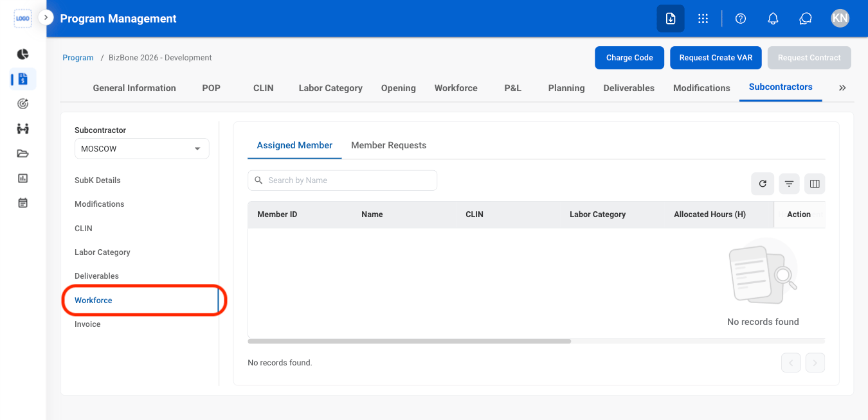Open the bar chart reports sidebar icon
Screen dimensions: 868x420
pyautogui.click(x=23, y=179)
